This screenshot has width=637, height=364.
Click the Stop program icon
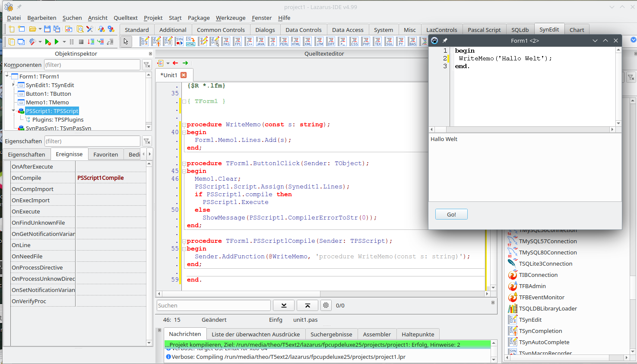[81, 42]
